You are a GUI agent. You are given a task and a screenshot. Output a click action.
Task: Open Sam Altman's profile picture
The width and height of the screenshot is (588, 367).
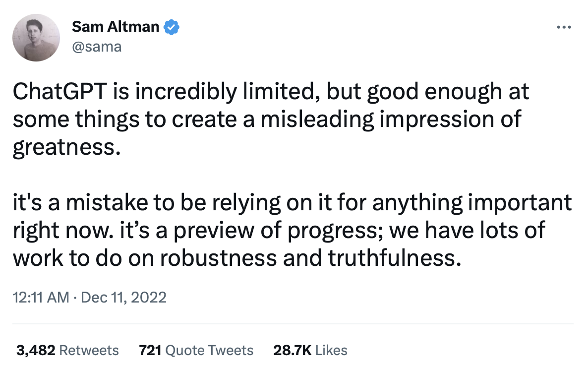pyautogui.click(x=36, y=38)
